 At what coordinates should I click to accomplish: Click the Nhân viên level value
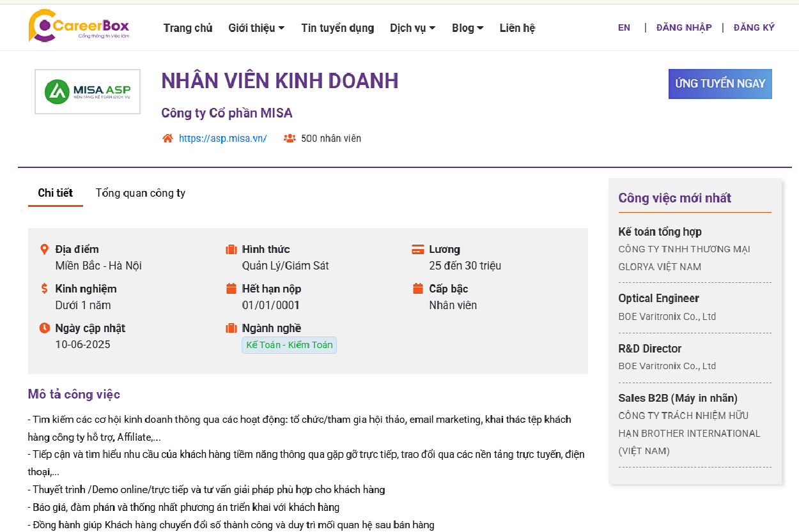point(453,305)
